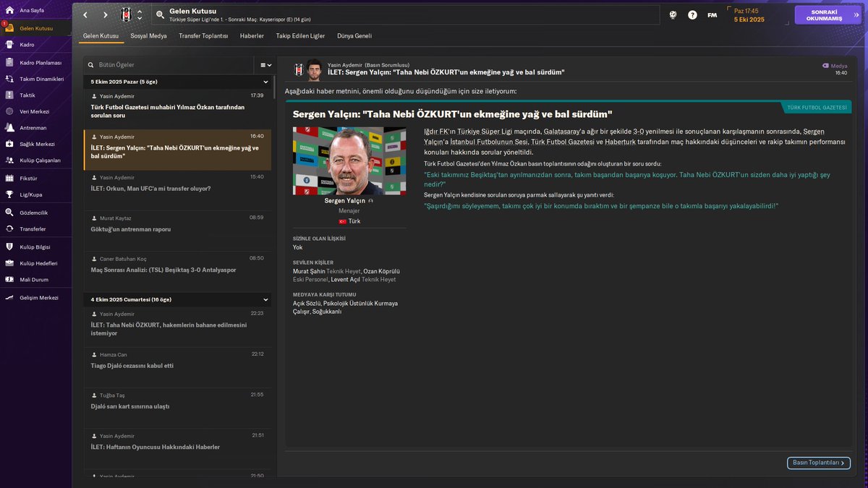Open the Takip Edilen Ligler tab
Viewport: 868px width, 488px height.
(300, 35)
